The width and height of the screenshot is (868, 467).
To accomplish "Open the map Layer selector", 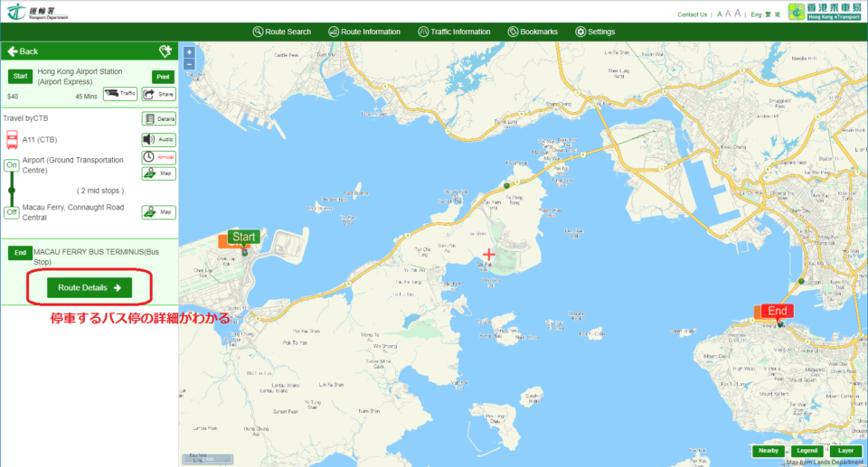I will coord(844,451).
